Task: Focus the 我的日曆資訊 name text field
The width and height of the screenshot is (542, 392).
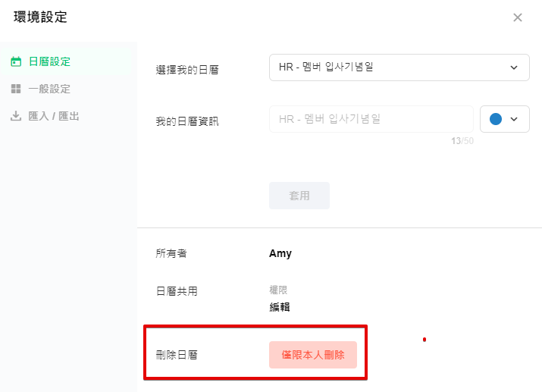Action: point(371,119)
